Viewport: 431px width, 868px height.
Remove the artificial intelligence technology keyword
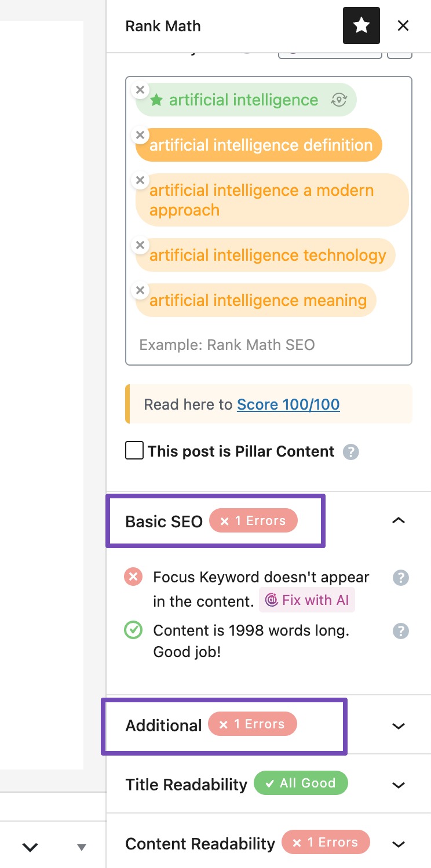coord(140,245)
